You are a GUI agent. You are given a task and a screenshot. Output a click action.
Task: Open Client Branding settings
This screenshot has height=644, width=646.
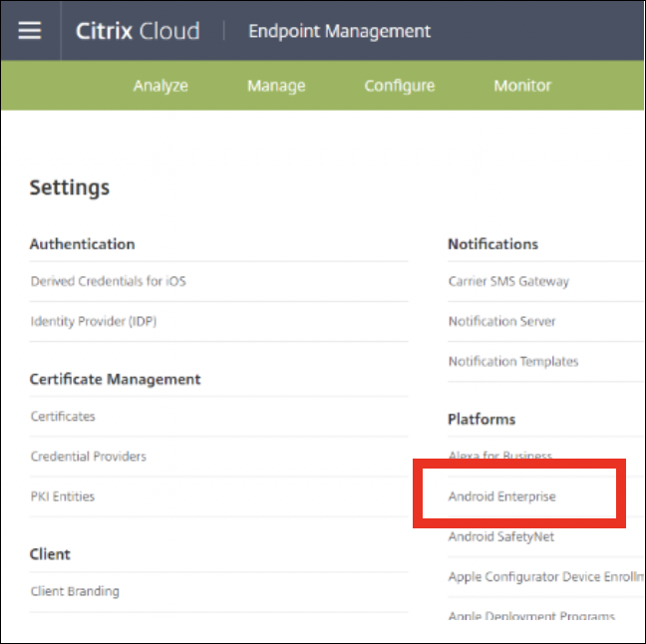click(x=75, y=591)
